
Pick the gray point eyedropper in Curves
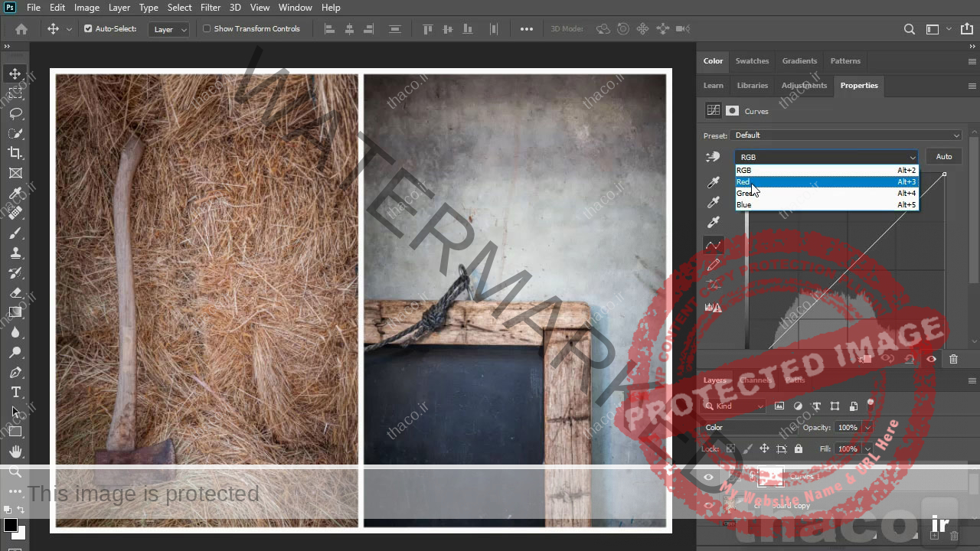pyautogui.click(x=713, y=202)
